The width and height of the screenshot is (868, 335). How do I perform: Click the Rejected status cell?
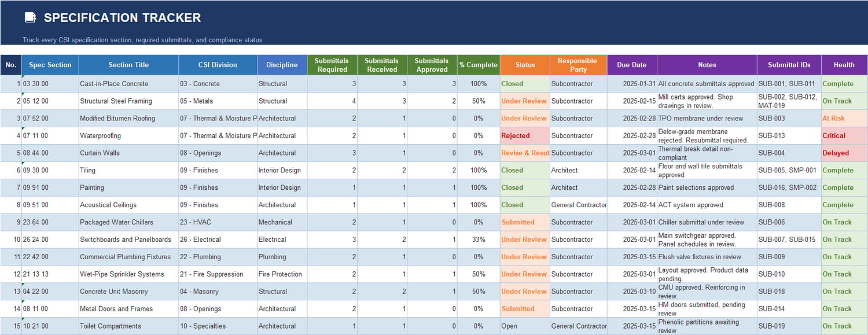pos(525,136)
